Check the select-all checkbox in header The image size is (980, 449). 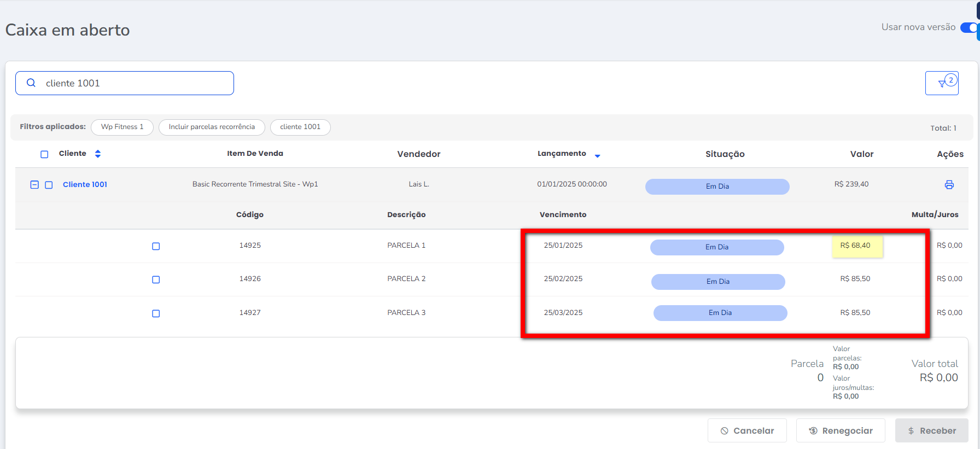(x=44, y=154)
